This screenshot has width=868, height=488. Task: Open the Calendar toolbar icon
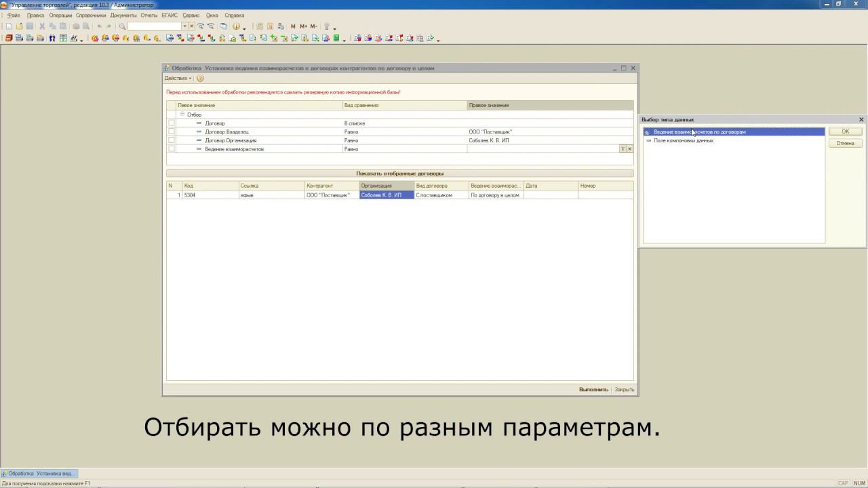[x=270, y=26]
